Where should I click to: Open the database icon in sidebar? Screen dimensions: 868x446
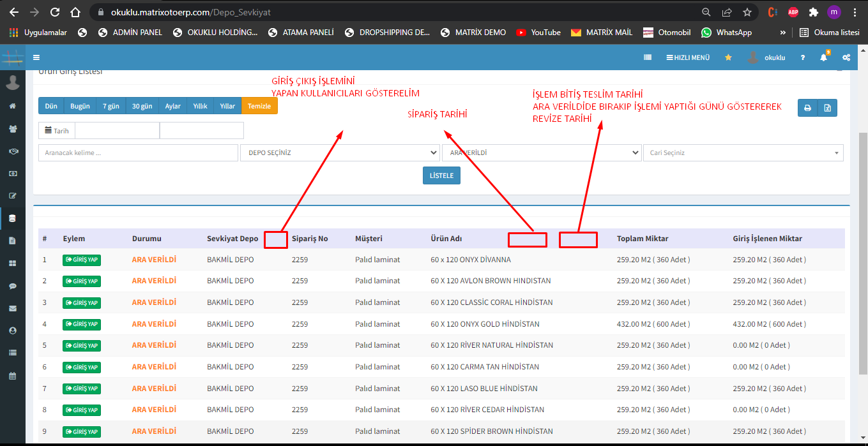coord(12,218)
